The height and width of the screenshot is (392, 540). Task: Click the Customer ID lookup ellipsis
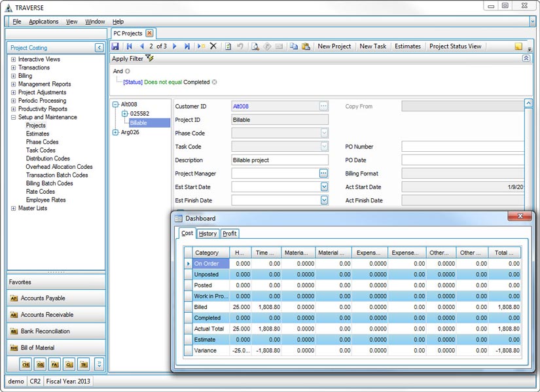click(323, 106)
